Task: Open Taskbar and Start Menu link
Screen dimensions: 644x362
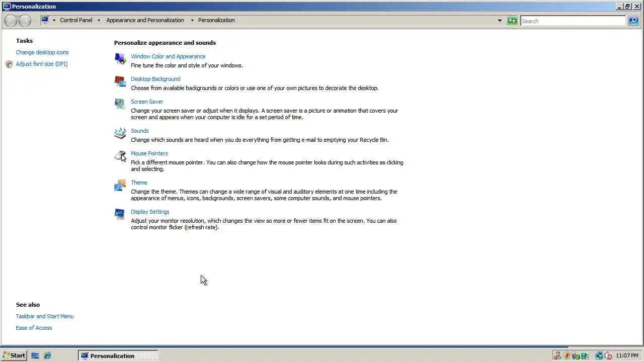Action: pyautogui.click(x=45, y=316)
